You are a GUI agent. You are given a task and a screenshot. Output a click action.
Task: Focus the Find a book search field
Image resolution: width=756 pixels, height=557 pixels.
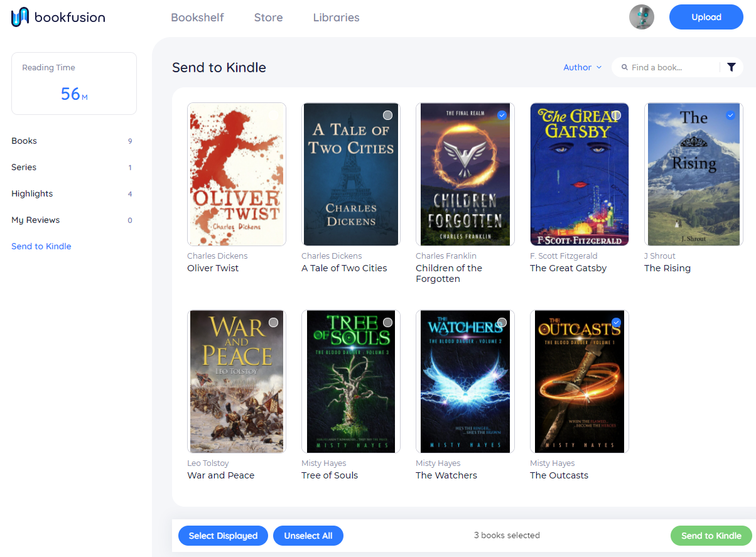tap(672, 67)
